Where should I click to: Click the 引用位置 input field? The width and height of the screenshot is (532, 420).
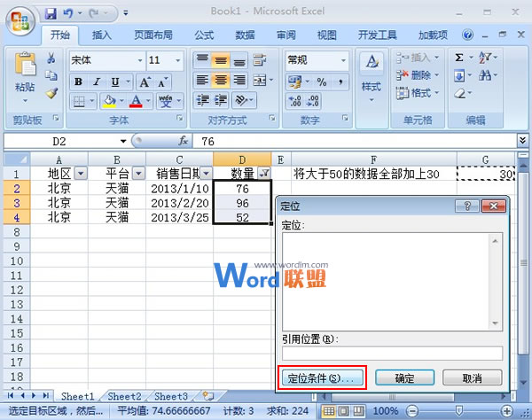[392, 354]
